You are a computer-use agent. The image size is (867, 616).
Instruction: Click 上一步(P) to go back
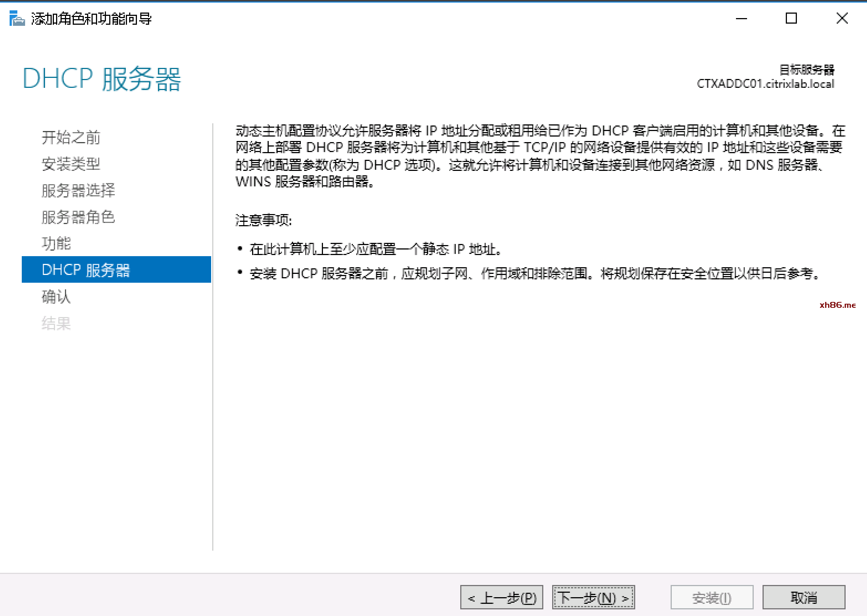point(501,598)
